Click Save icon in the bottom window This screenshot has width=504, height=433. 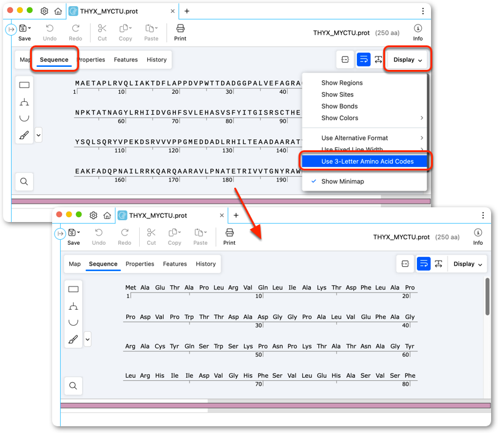72,232
